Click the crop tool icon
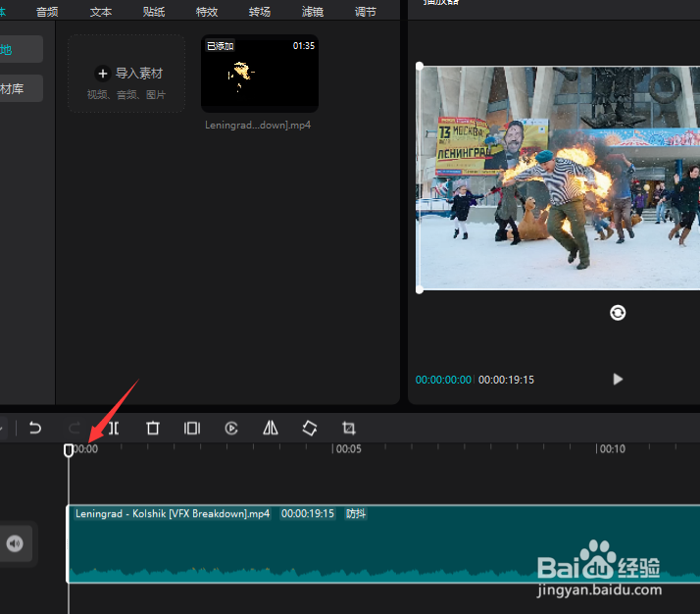This screenshot has width=700, height=614. [349, 429]
